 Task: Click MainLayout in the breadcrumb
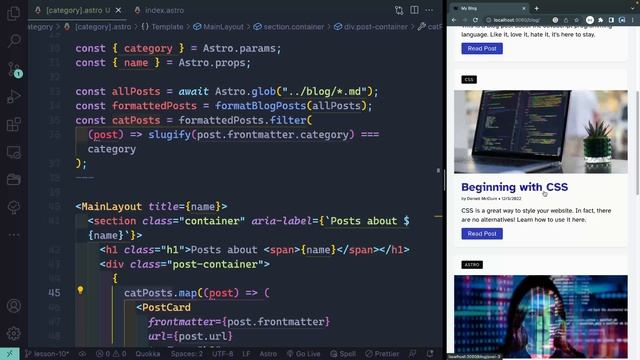click(x=223, y=27)
